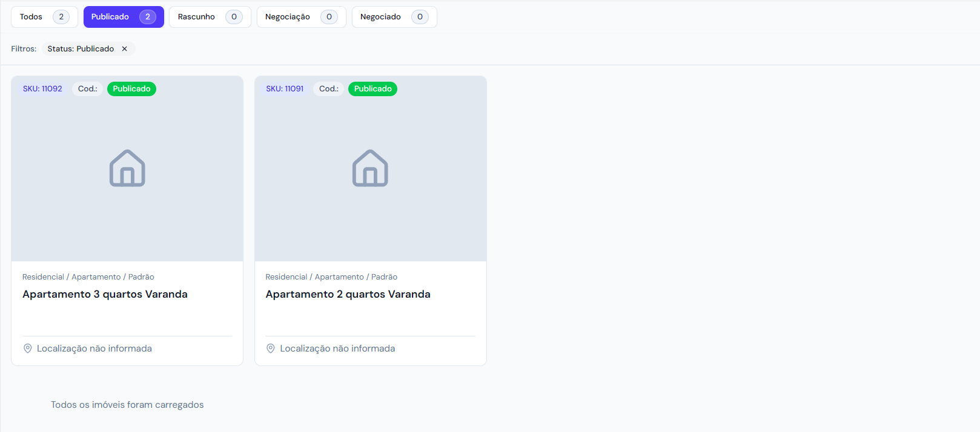Click Publicado status badge on second card
This screenshot has height=432, width=980.
[x=372, y=89]
